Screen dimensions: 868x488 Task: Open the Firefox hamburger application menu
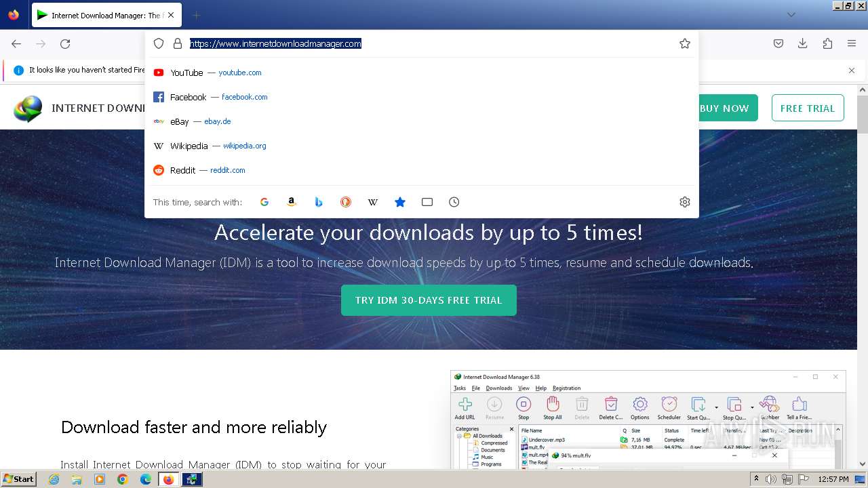pos(852,43)
